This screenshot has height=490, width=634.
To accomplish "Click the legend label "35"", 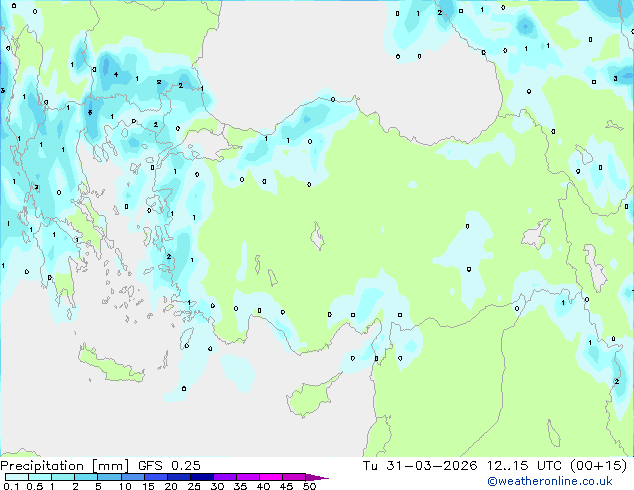I will [x=240, y=486].
